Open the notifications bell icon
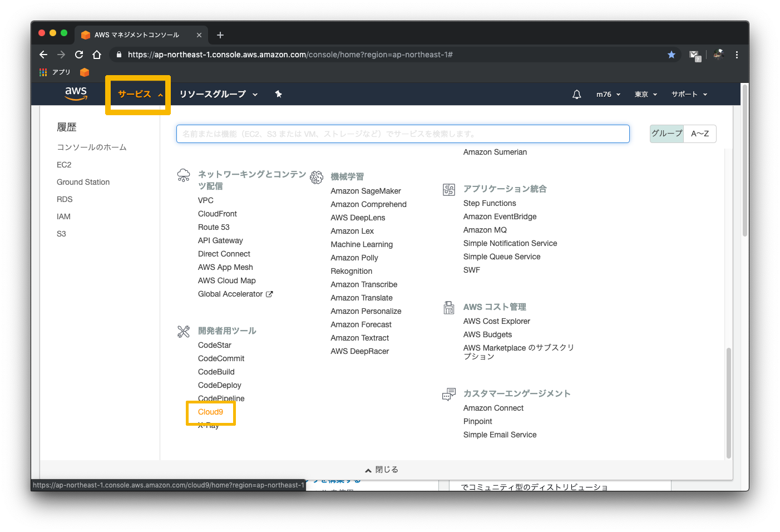Screen dimensions: 780x532 577,95
